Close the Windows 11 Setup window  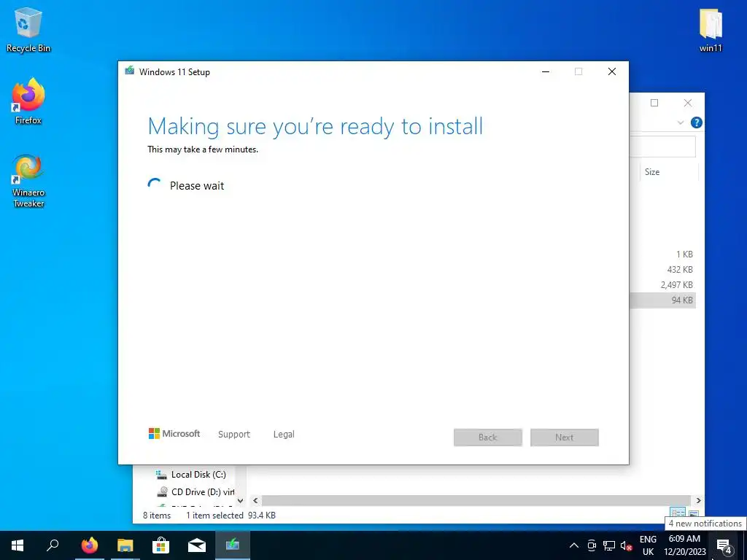coord(612,71)
